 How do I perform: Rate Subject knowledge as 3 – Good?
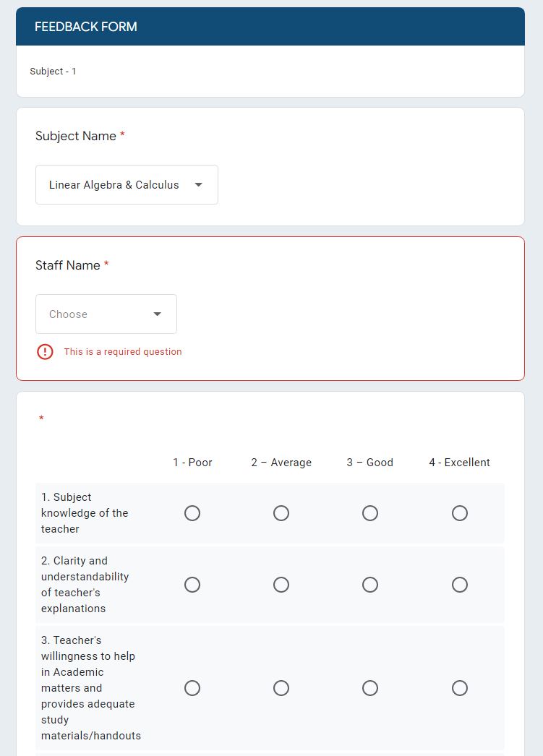click(370, 513)
